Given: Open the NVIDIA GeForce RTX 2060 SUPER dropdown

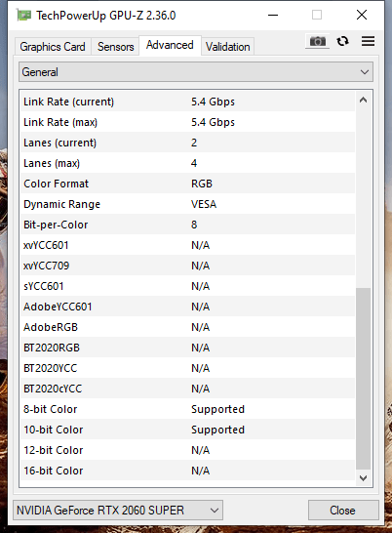Looking at the screenshot, I should (118, 510).
